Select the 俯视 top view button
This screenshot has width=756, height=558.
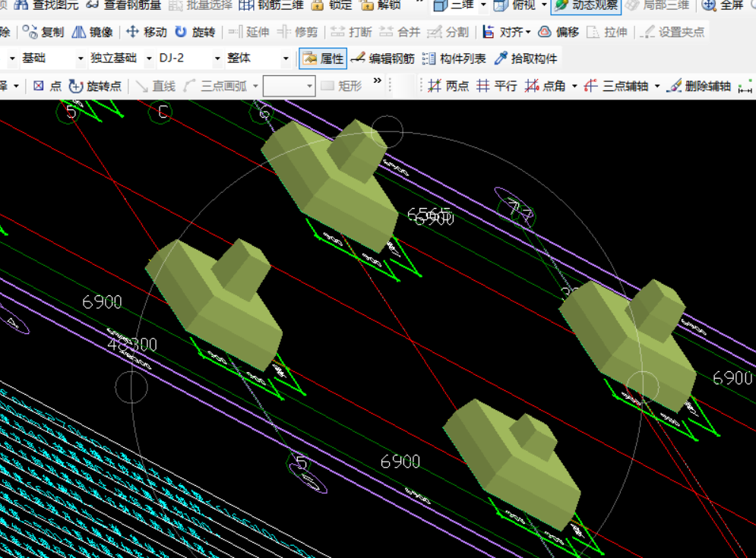click(514, 5)
